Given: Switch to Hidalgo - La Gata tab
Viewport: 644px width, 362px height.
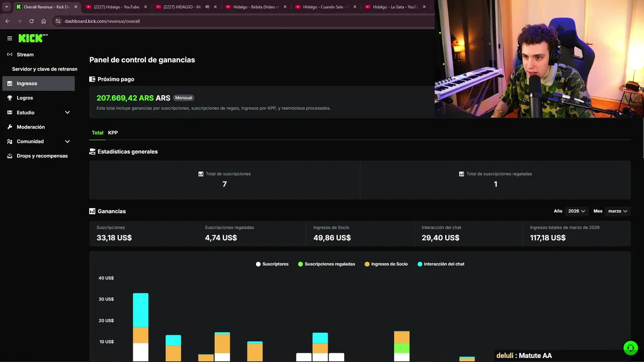Looking at the screenshot, I should [x=395, y=7].
